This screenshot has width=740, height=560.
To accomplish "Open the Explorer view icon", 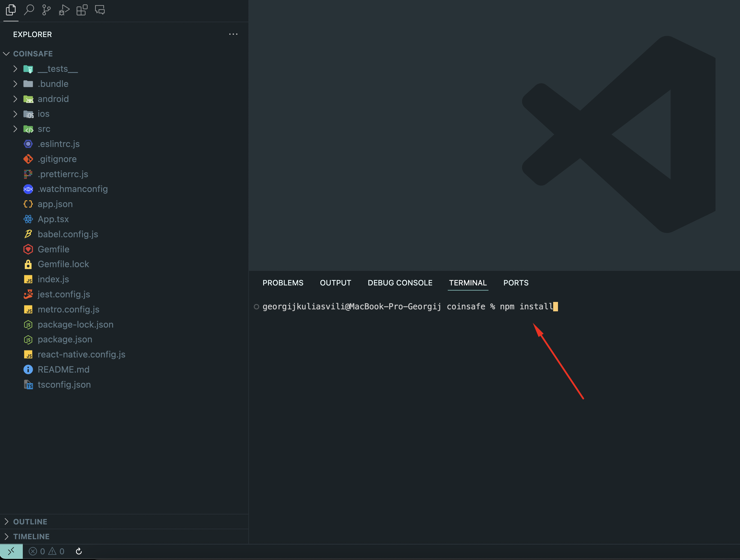I will (11, 10).
